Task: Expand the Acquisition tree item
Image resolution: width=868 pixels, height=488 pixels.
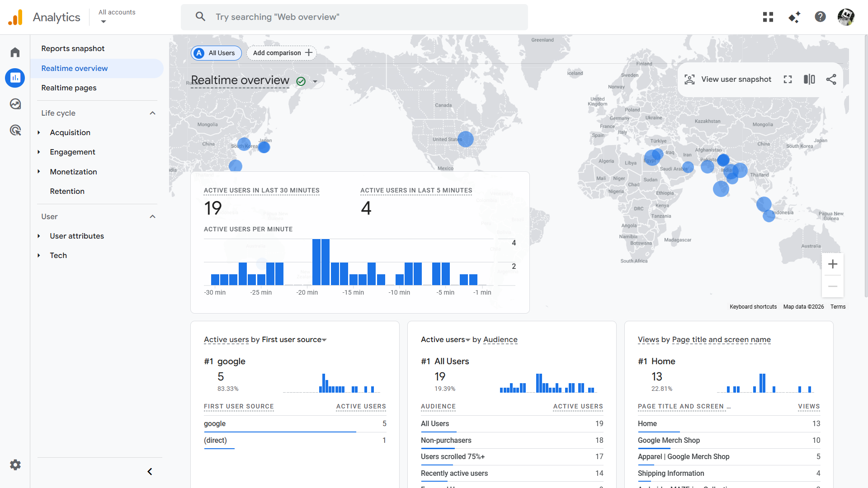Action: [39, 132]
